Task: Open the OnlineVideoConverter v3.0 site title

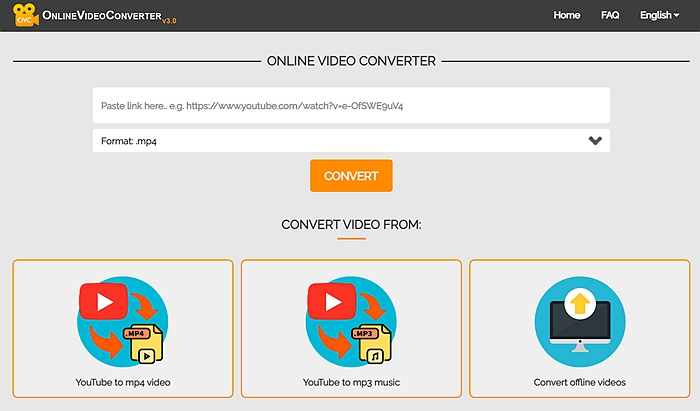Action: [x=109, y=16]
